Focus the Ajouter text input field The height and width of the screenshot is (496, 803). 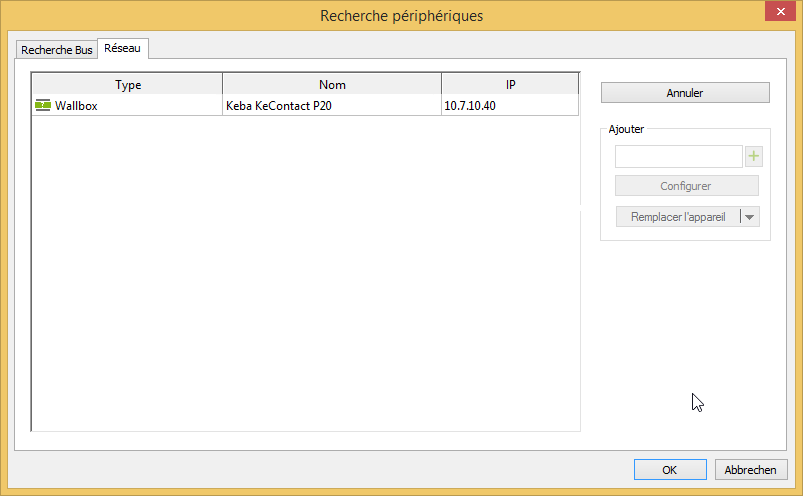click(678, 156)
